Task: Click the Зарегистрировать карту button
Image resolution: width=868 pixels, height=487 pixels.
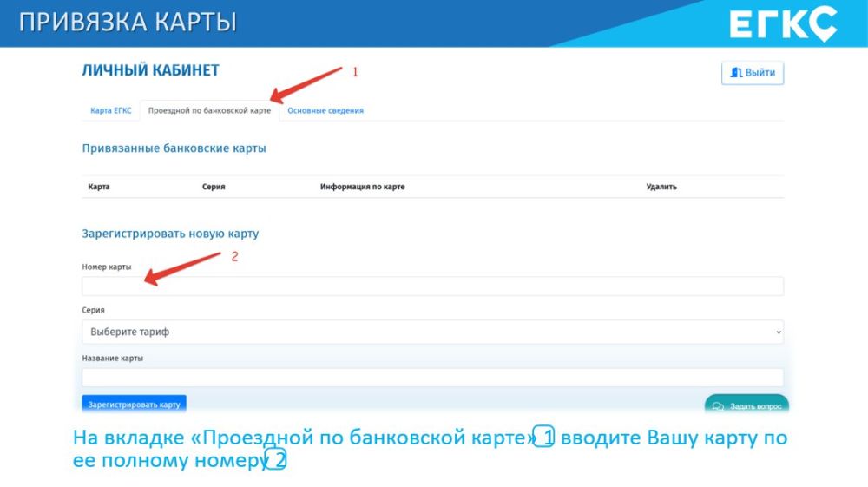Action: [134, 404]
